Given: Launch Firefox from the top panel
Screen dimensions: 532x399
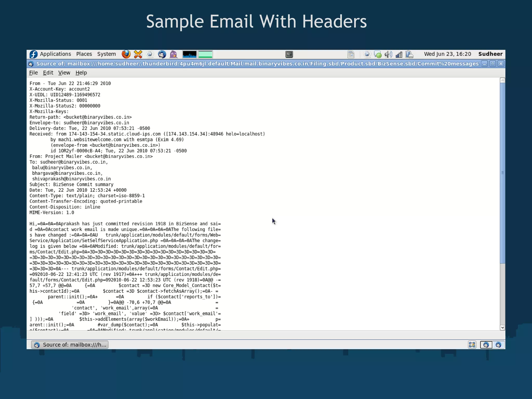Looking at the screenshot, I should click(x=126, y=54).
